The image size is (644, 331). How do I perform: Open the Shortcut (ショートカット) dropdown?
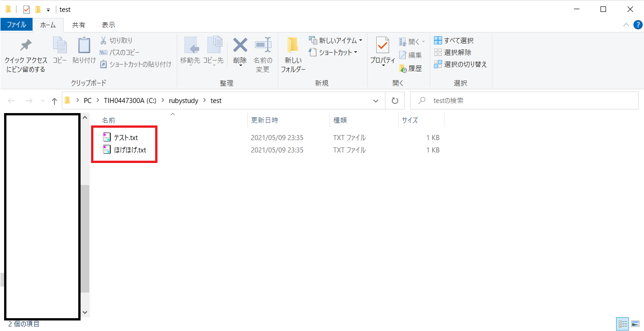click(x=333, y=53)
